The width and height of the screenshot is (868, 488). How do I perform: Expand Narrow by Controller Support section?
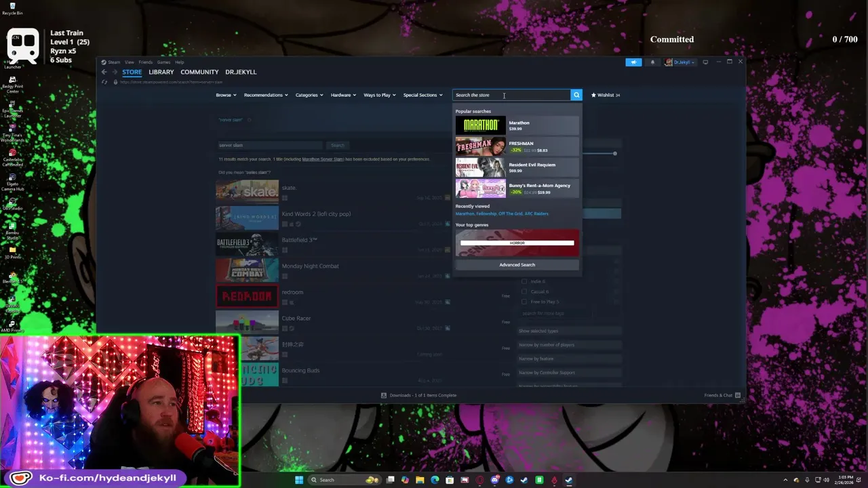point(570,372)
